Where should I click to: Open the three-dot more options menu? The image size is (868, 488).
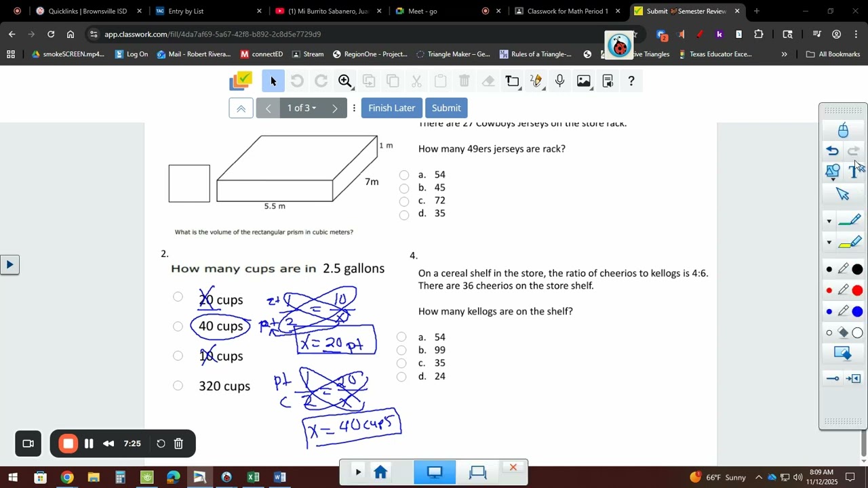click(x=354, y=108)
